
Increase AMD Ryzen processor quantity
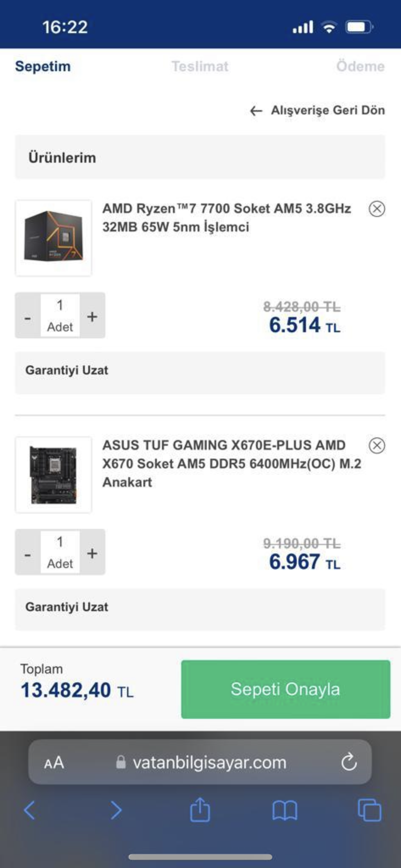coord(92,316)
